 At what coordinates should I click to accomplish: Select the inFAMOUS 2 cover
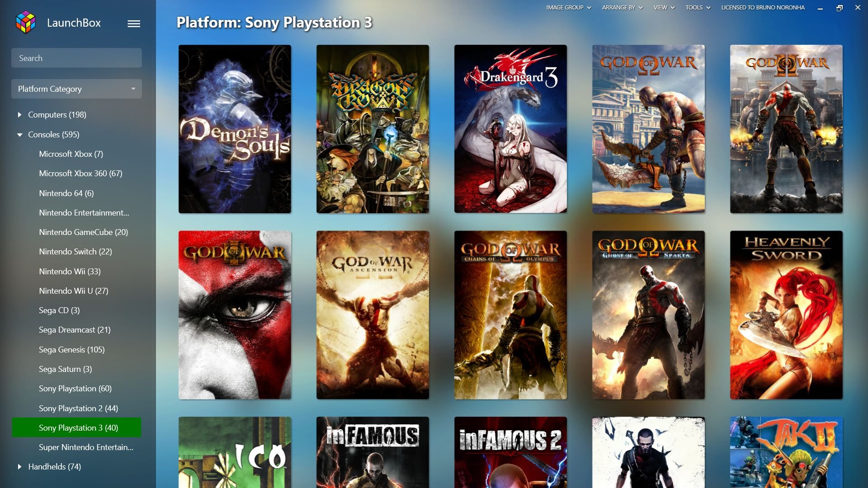click(x=510, y=452)
